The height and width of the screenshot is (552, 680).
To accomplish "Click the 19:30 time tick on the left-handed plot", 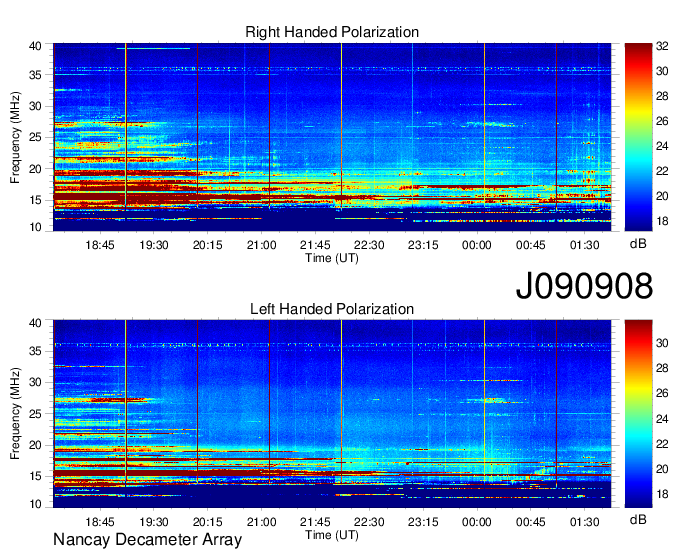I will tap(154, 522).
